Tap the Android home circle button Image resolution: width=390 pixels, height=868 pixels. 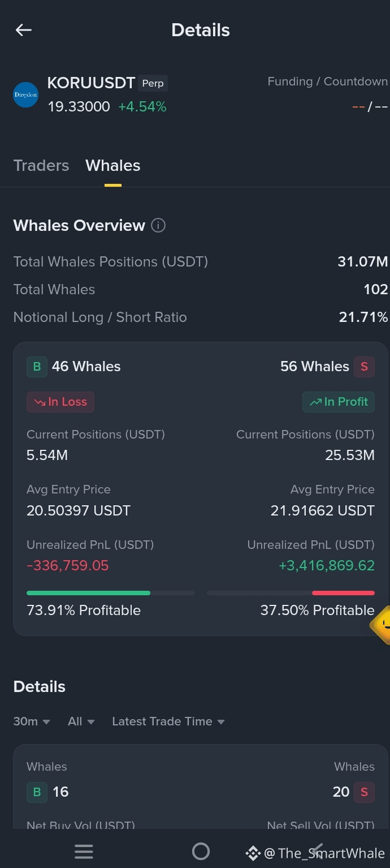click(201, 851)
